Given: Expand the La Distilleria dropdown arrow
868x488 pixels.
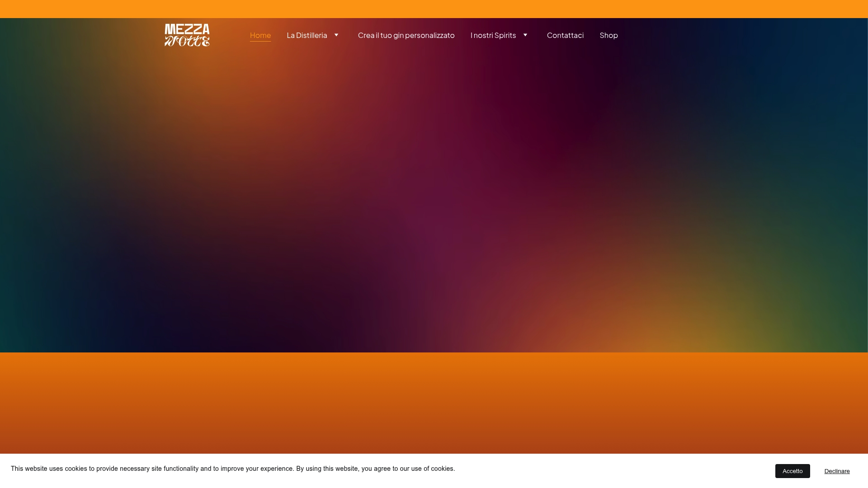Looking at the screenshot, I should [336, 35].
